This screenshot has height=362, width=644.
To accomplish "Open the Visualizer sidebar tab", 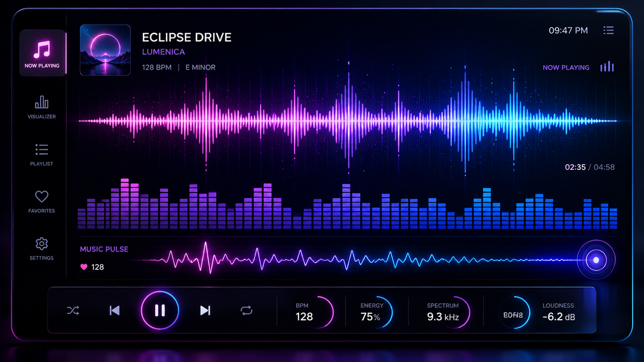I will tap(42, 107).
